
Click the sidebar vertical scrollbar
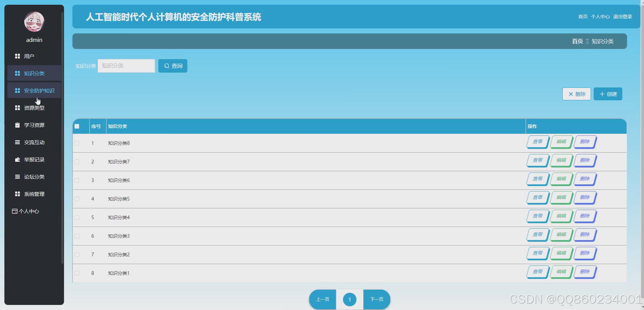click(62, 138)
